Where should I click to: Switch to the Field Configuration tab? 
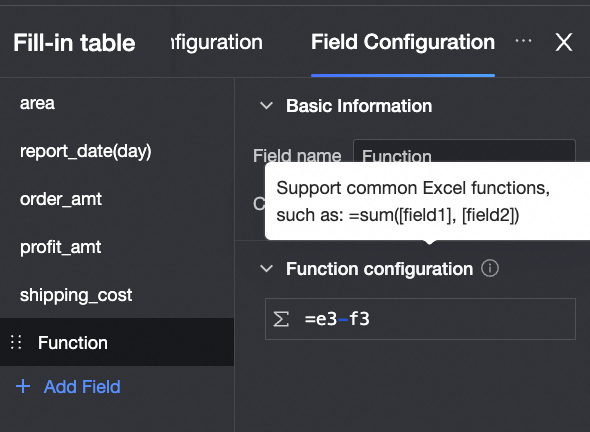click(x=403, y=42)
